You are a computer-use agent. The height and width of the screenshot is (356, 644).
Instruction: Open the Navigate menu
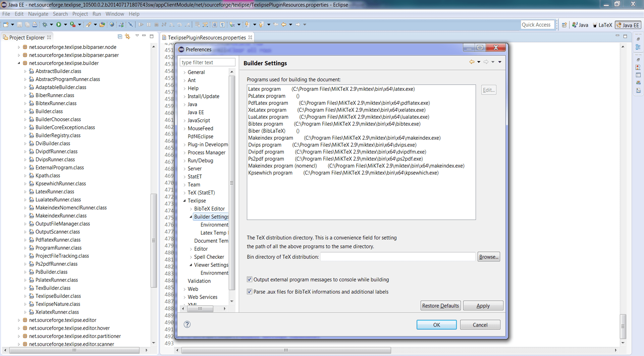[38, 14]
